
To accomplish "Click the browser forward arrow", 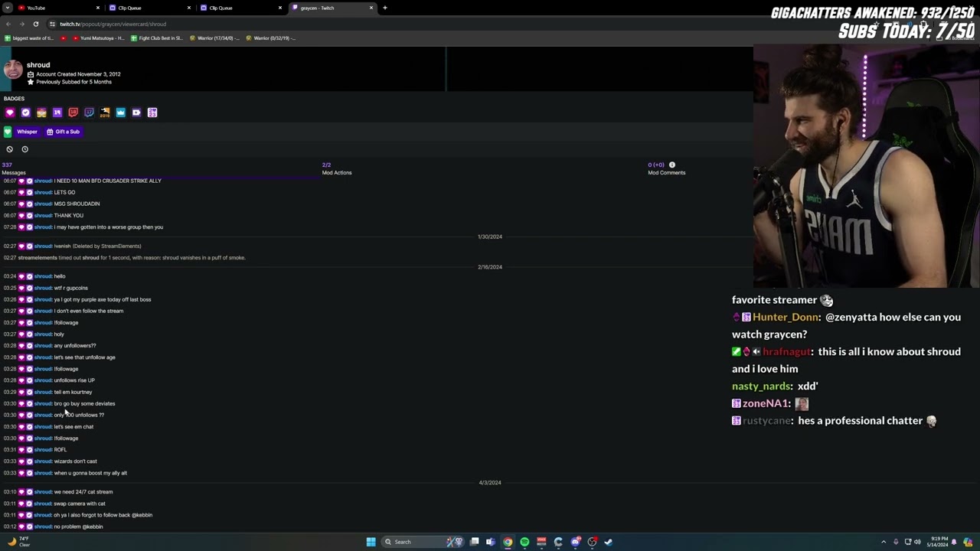I will pyautogui.click(x=21, y=24).
